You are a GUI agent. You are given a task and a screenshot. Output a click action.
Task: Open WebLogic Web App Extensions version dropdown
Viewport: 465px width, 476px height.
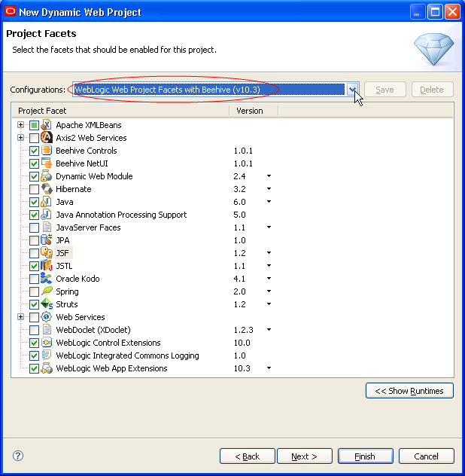pyautogui.click(x=269, y=368)
